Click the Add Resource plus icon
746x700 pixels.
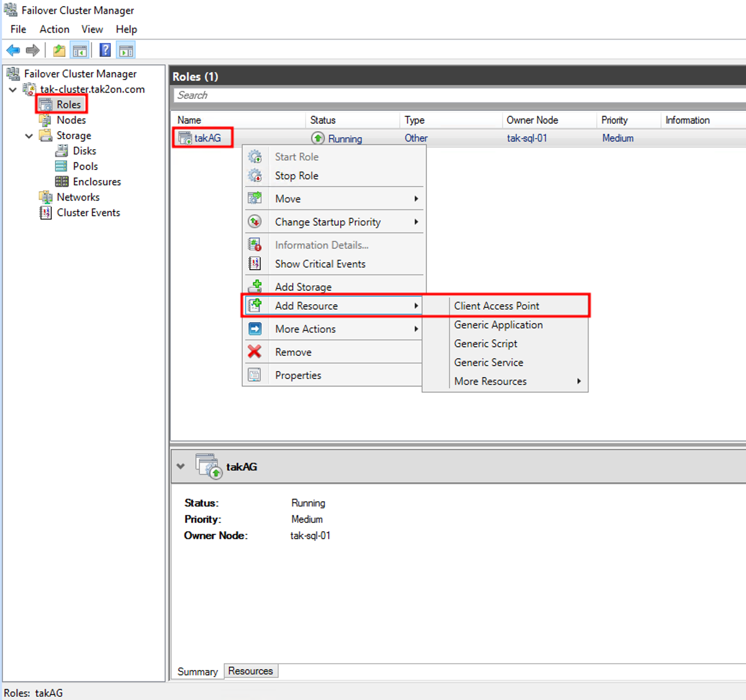click(254, 306)
